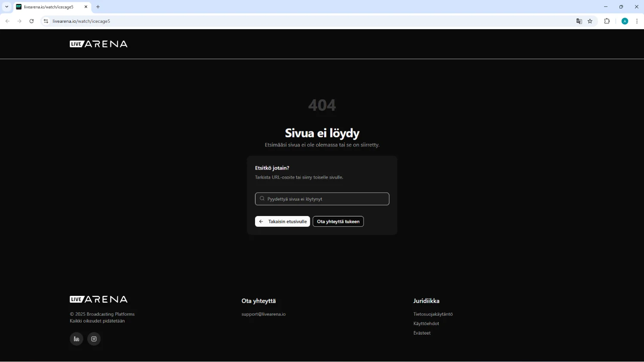
Task: Click the Live Arena logo in footer
Action: pos(99,299)
